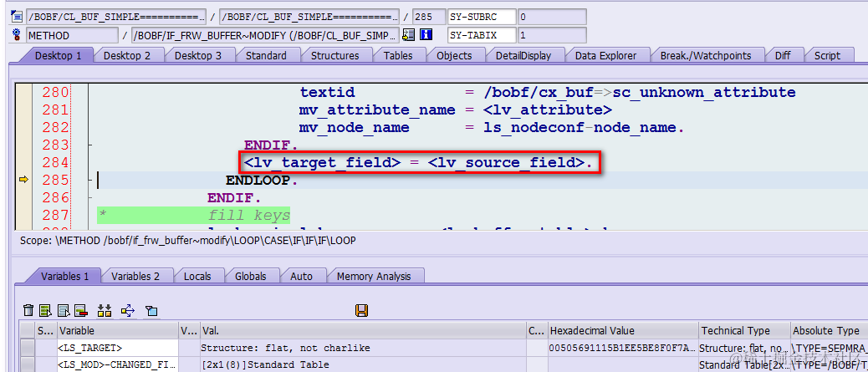The image size is (868, 372).
Task: Open the Structures tab
Action: click(x=335, y=55)
